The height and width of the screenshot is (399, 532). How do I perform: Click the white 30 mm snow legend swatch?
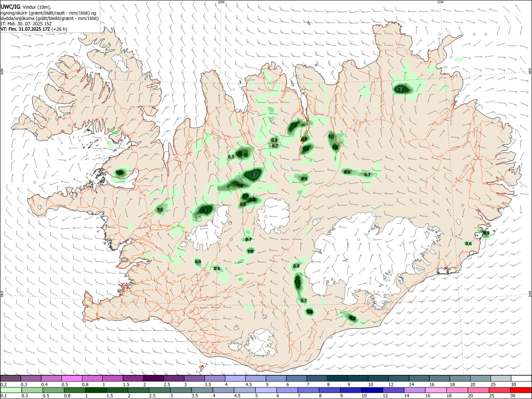tap(521, 379)
